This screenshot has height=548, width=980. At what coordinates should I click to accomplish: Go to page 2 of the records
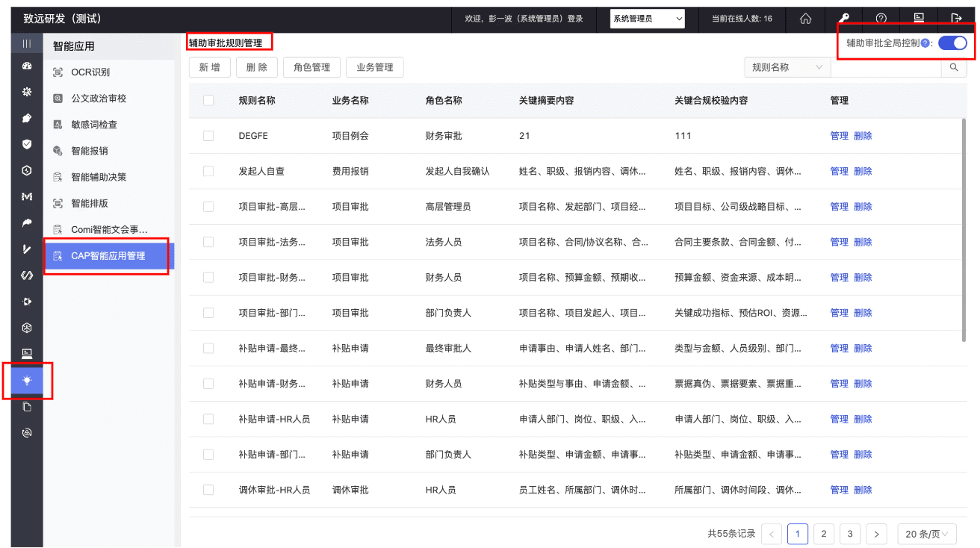[823, 534]
